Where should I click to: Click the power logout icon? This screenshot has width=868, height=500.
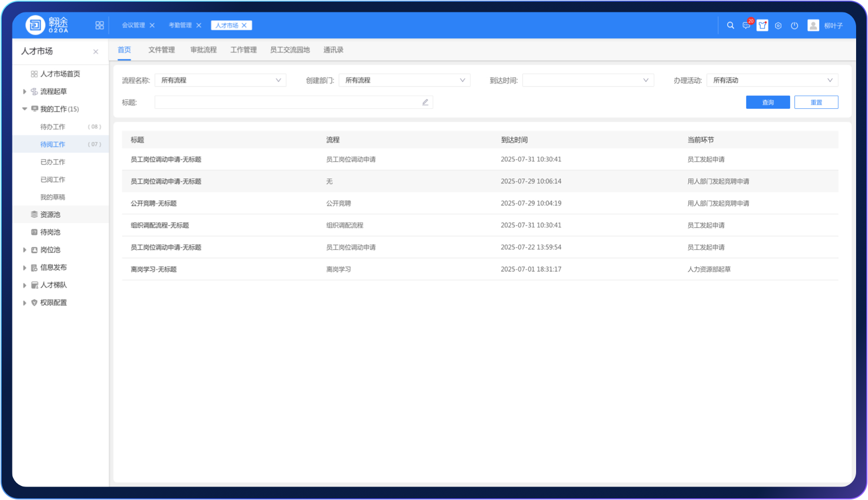(x=794, y=25)
